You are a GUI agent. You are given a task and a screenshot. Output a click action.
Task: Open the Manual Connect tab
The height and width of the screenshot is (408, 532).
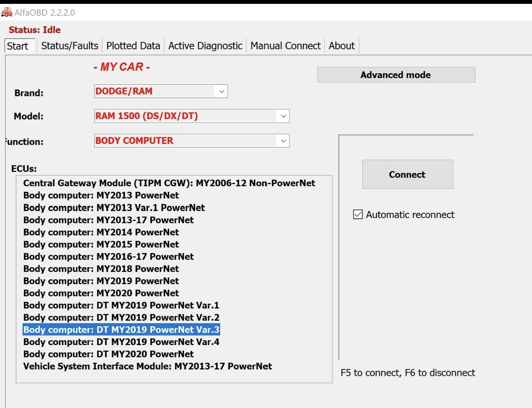pyautogui.click(x=285, y=46)
